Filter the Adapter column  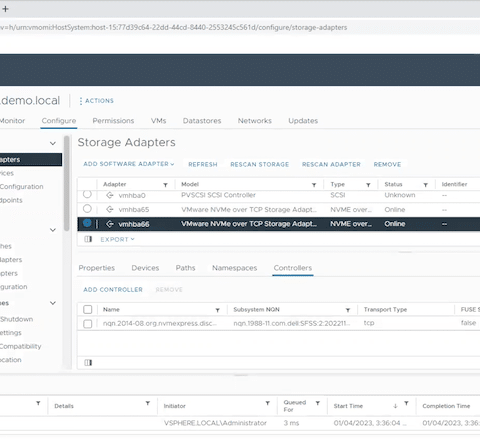tap(165, 185)
